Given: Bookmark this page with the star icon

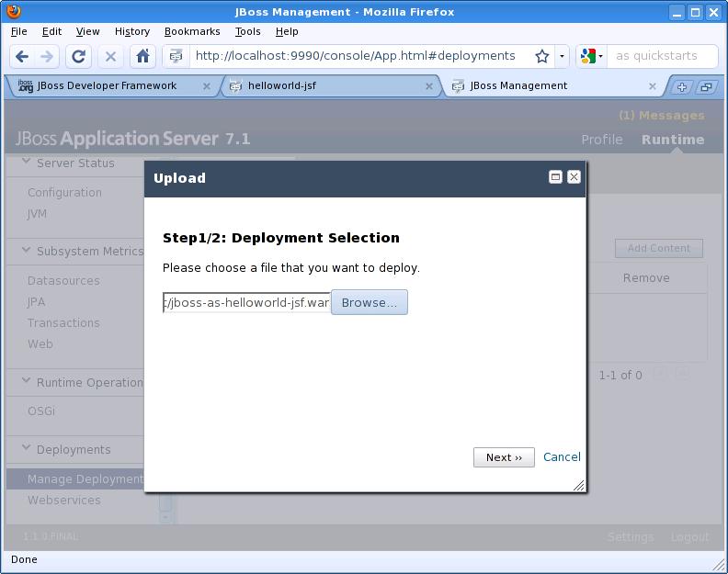Looking at the screenshot, I should coord(541,57).
